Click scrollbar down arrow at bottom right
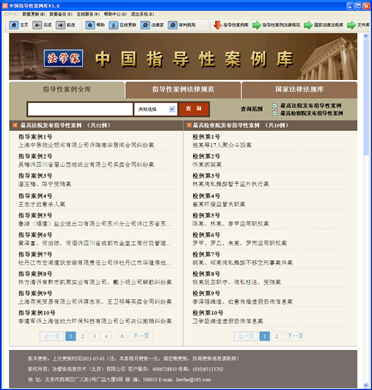The width and height of the screenshot is (372, 390). (x=366, y=384)
